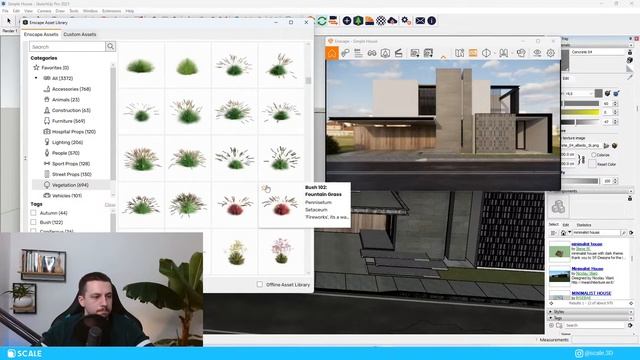Click the Tags panel search field
Viewport: 640px width, 360px height.
(x=595, y=325)
